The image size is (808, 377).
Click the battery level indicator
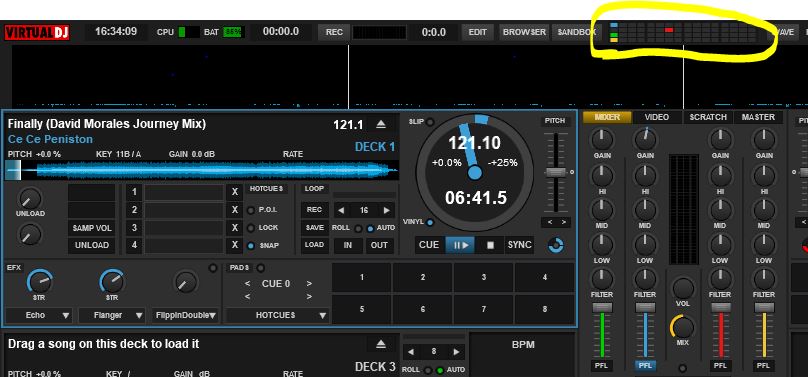(233, 32)
